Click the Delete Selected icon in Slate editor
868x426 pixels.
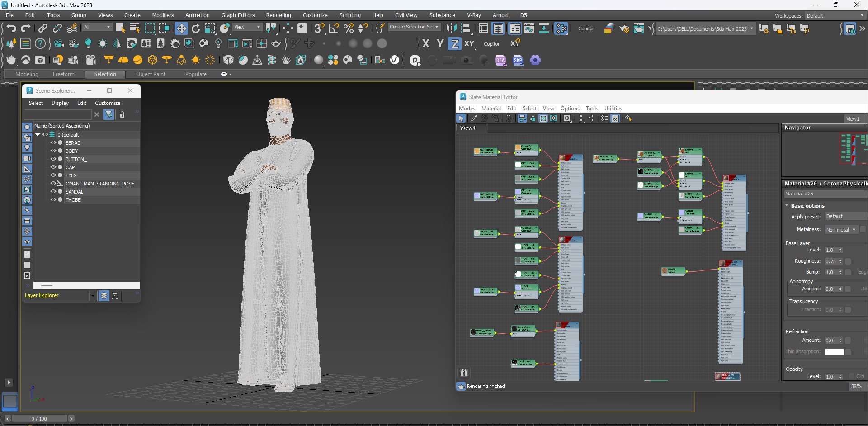pos(509,118)
